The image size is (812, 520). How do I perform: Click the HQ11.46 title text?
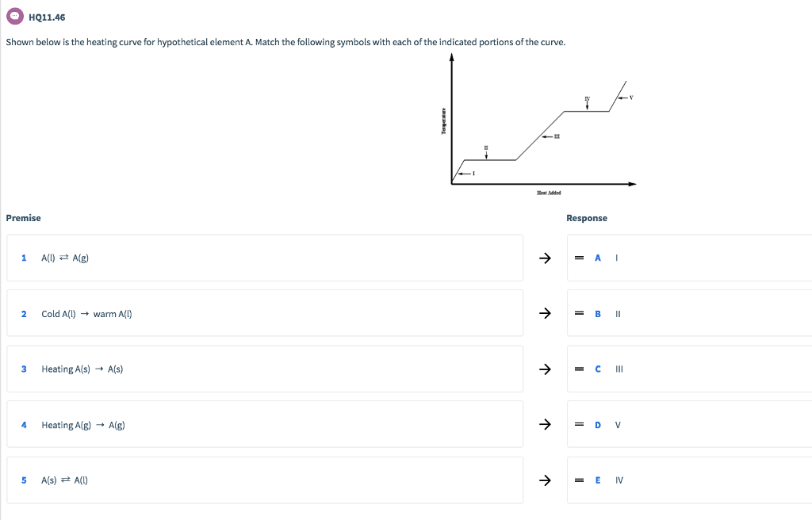pyautogui.click(x=45, y=17)
